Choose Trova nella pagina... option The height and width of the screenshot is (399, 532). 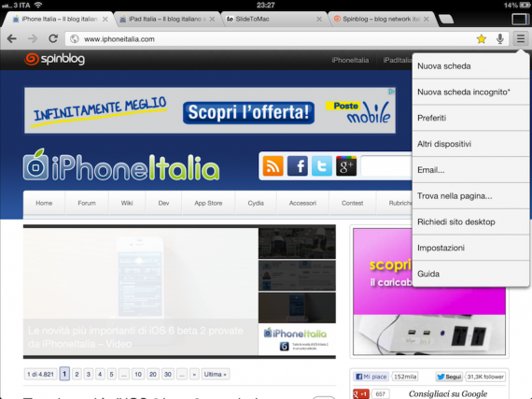[470, 196]
